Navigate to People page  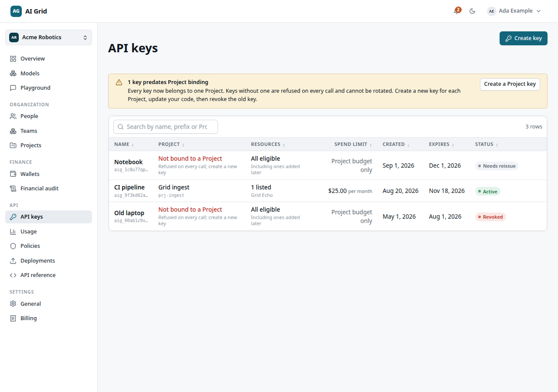[x=48, y=116]
